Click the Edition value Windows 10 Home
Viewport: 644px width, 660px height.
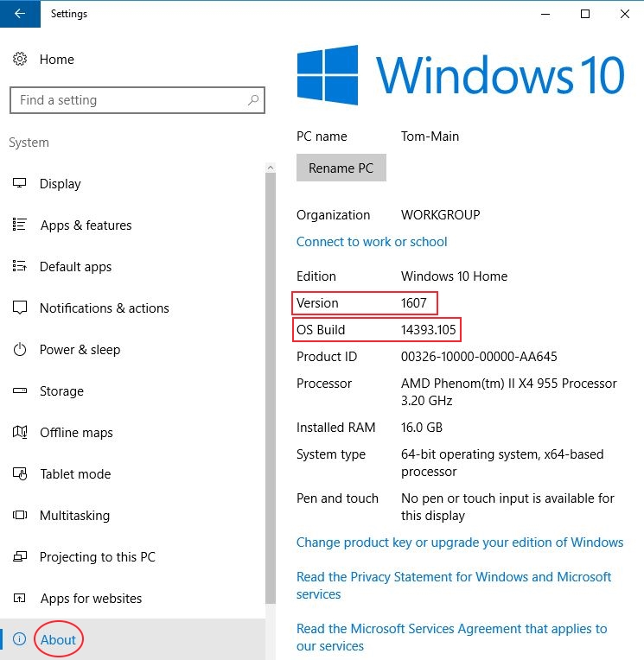click(454, 276)
